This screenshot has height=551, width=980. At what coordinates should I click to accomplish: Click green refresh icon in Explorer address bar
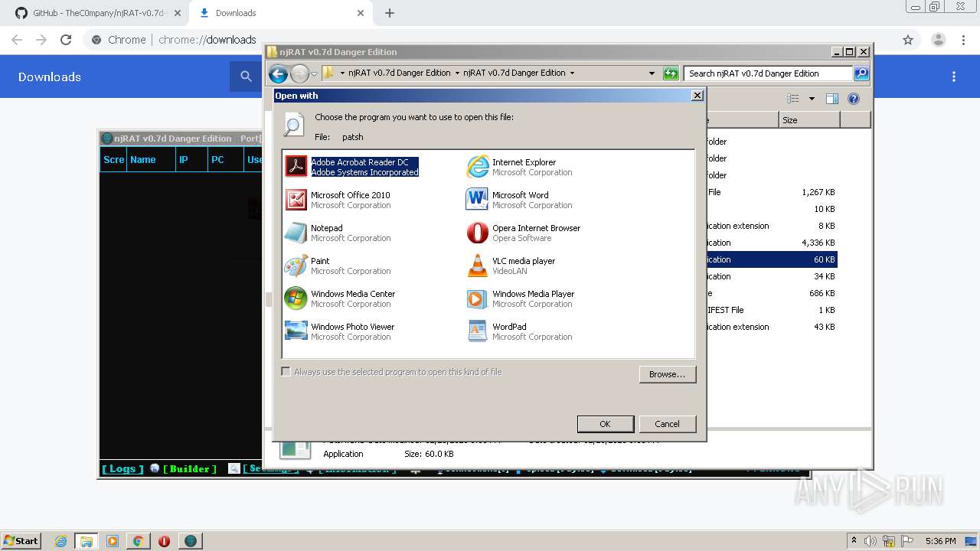[x=671, y=73]
